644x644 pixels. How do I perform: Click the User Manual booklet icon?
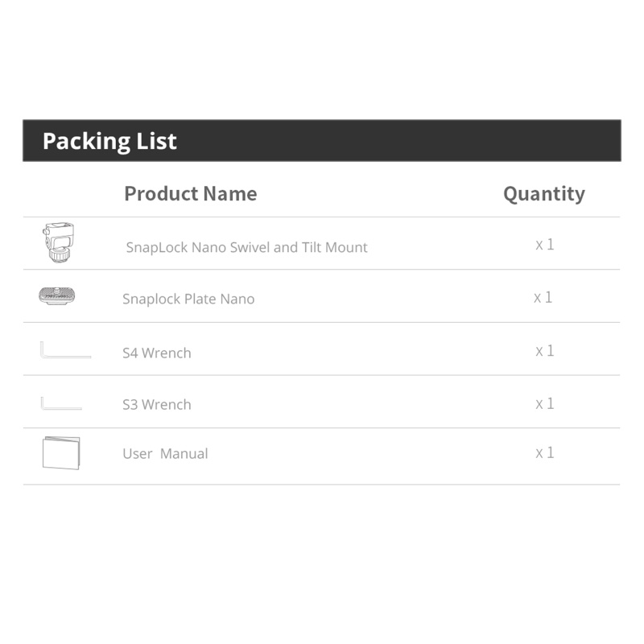(x=61, y=452)
